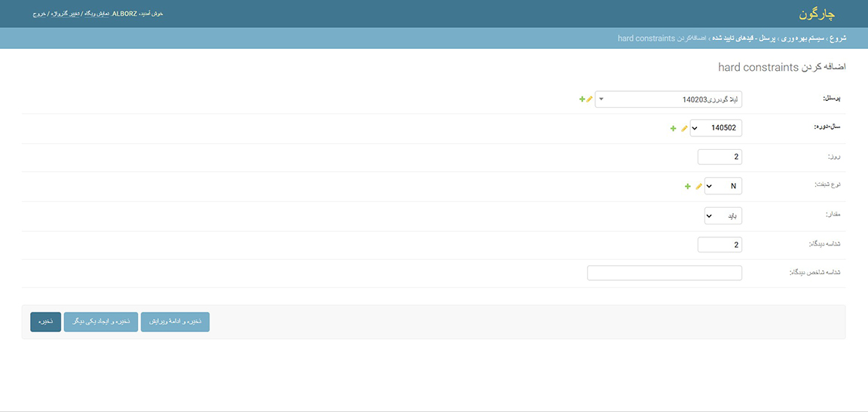This screenshot has width=868, height=412.
Task: Open the سال-دوره dropdown showing 140502
Action: point(716,128)
